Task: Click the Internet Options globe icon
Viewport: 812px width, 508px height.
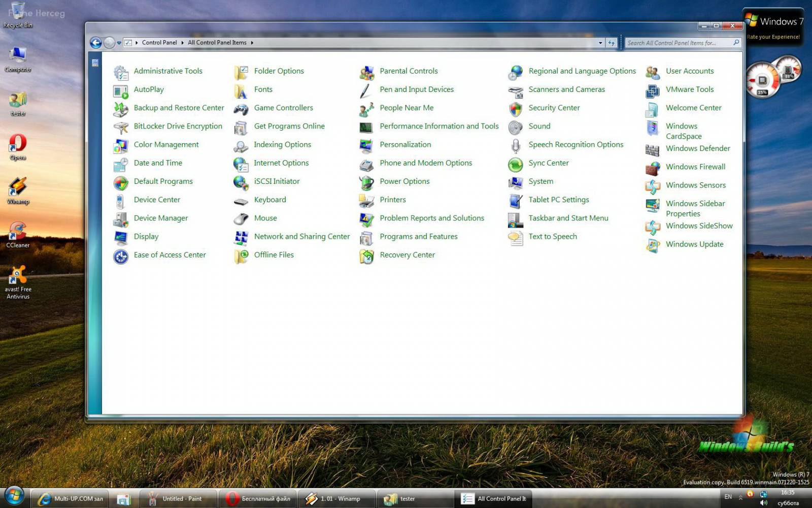Action: [241, 165]
